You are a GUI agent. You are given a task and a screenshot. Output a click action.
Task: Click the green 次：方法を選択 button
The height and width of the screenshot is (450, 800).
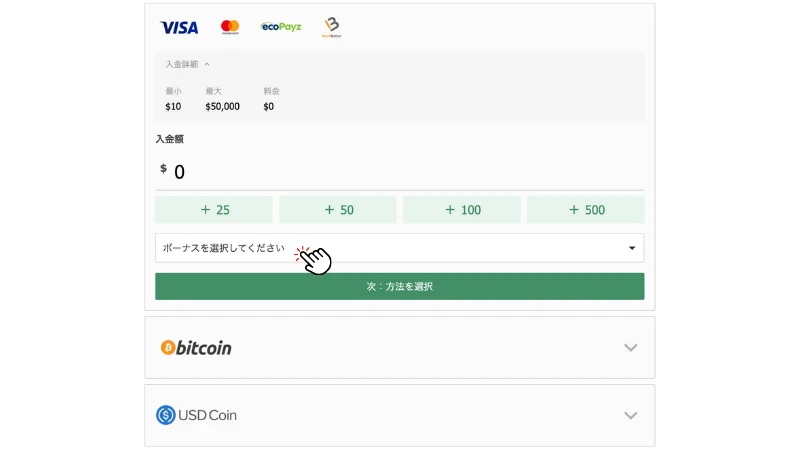click(x=399, y=286)
